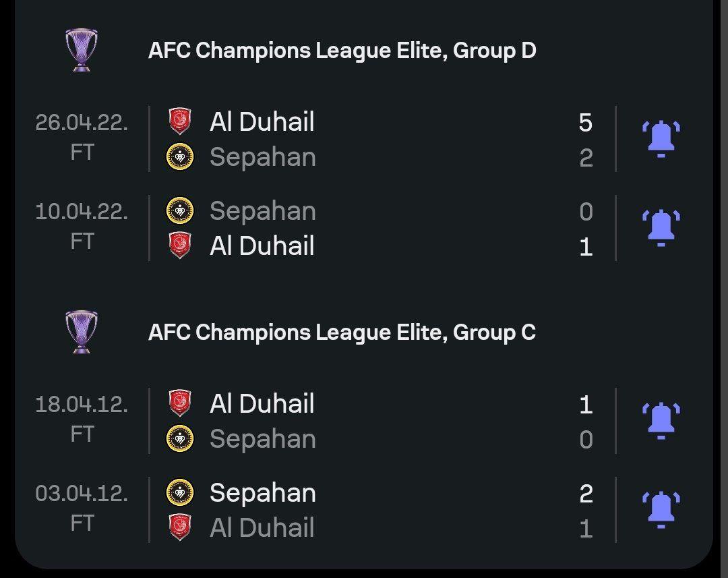Click Sepahan crest in 26.04.22 match
Screen dimensions: 728x578
click(x=180, y=156)
